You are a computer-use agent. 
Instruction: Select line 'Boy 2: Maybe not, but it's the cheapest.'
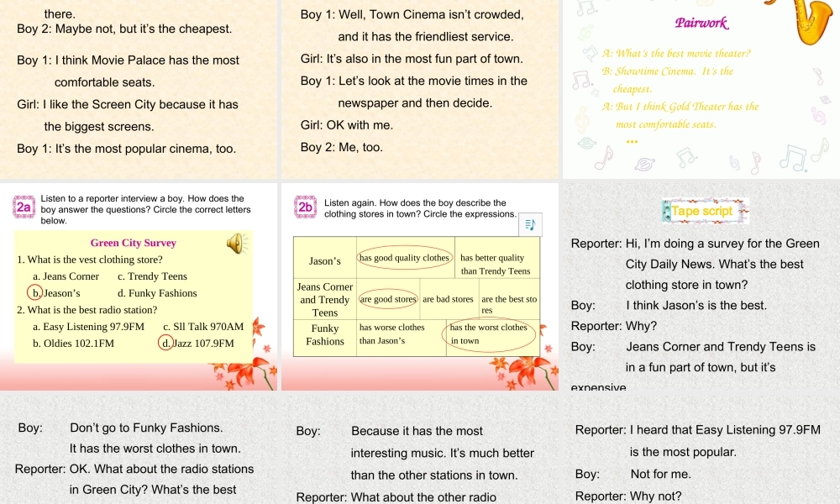coord(124,29)
